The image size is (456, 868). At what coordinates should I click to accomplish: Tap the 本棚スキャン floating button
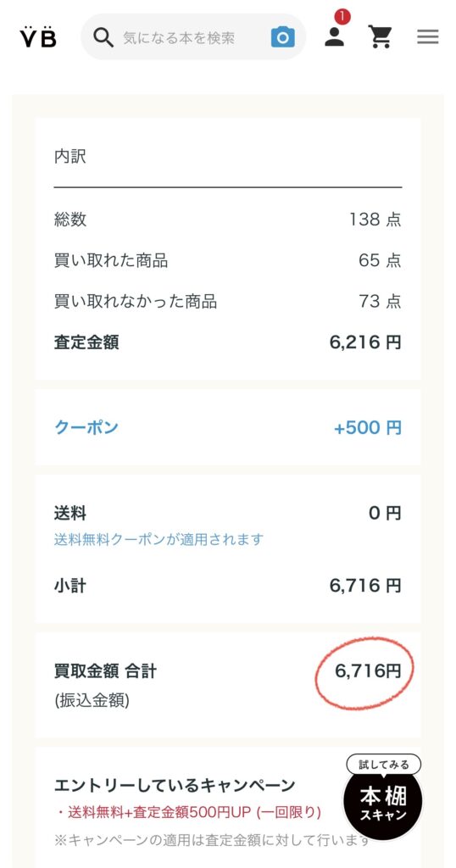(383, 802)
